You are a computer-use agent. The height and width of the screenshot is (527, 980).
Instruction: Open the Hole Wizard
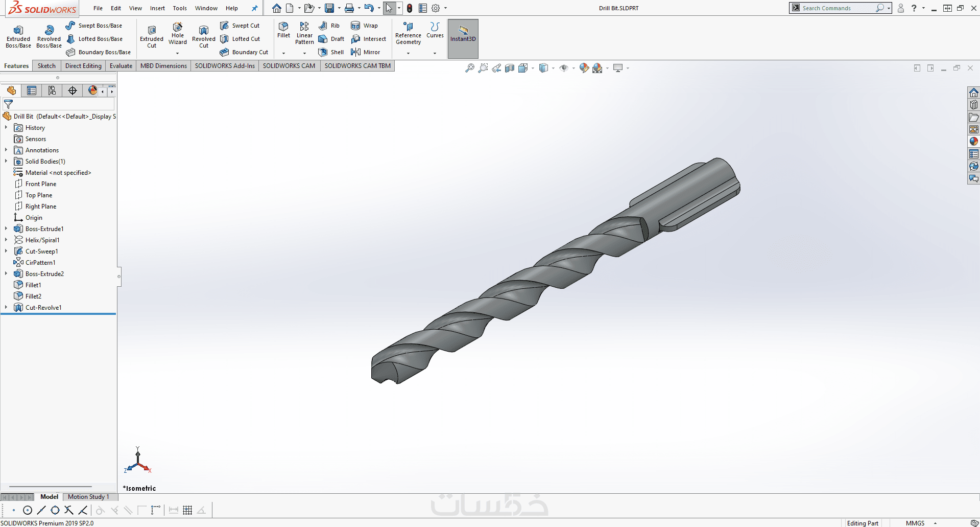pos(178,34)
